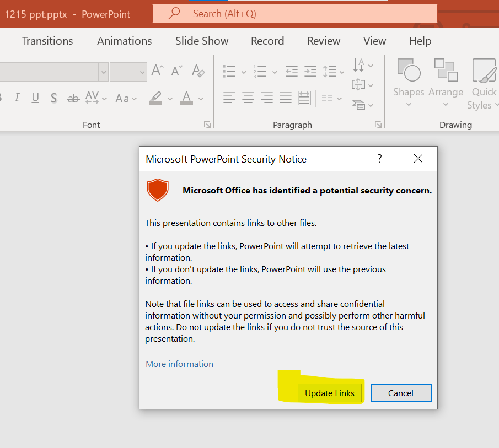Click the search magnifier icon
This screenshot has height=448, width=499.
tap(174, 13)
